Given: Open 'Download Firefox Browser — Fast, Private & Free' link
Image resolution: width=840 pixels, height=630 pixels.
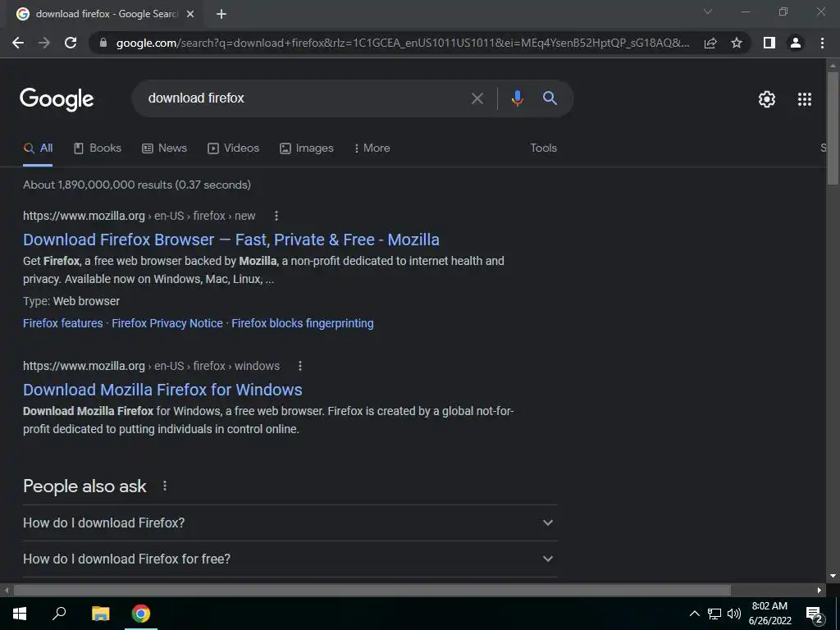Looking at the screenshot, I should pyautogui.click(x=231, y=240).
